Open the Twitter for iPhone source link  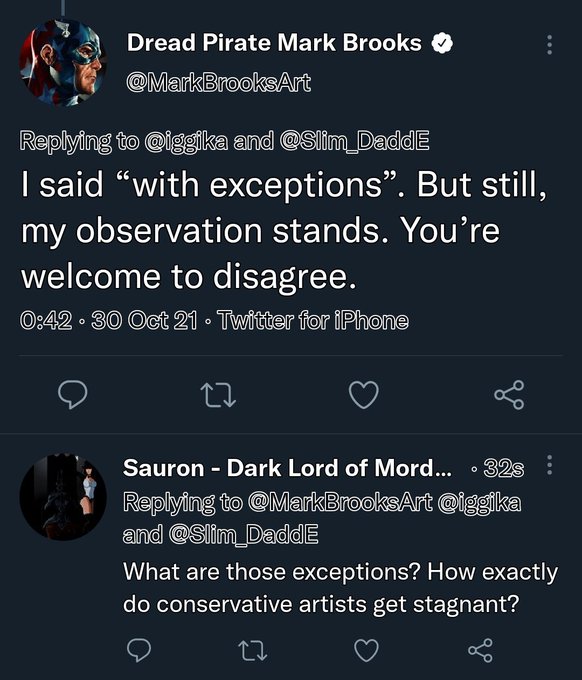coord(314,320)
